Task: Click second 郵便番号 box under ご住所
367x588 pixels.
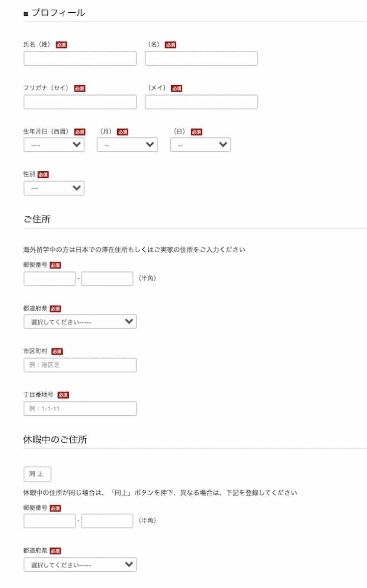Action: point(107,279)
